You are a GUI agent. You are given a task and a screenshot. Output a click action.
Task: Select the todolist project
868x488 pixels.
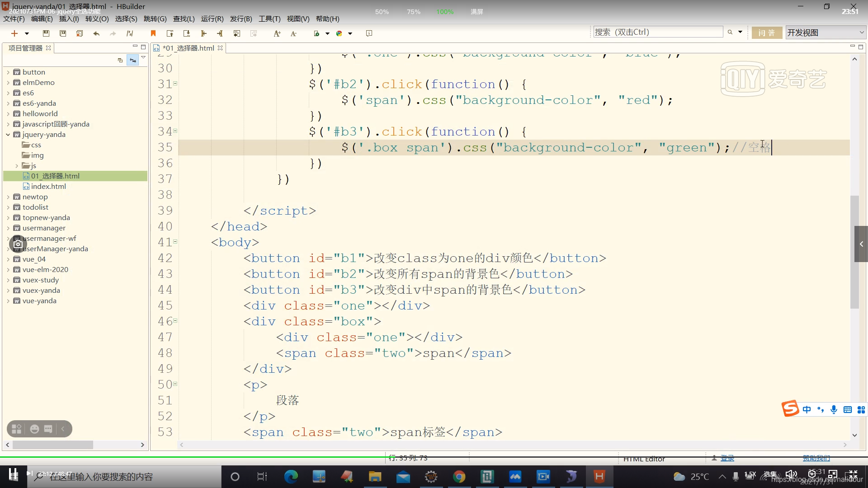(x=35, y=207)
